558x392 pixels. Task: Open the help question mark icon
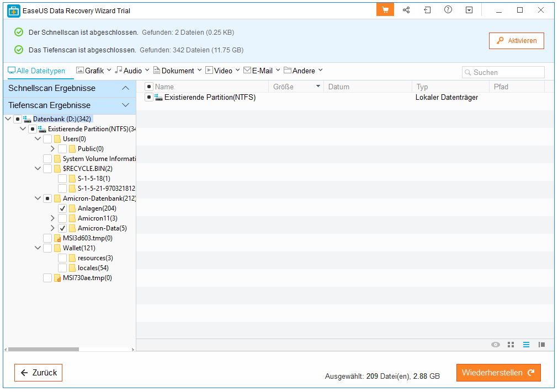click(448, 10)
